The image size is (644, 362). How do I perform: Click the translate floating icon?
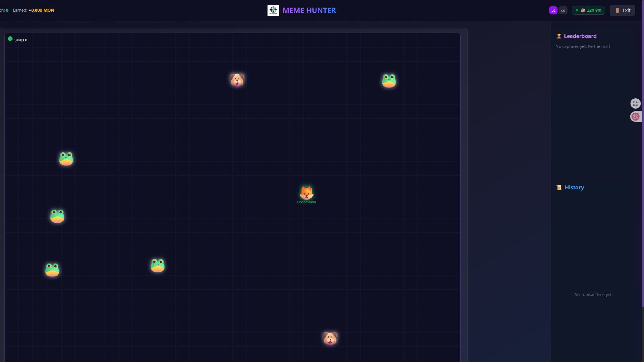[635, 117]
